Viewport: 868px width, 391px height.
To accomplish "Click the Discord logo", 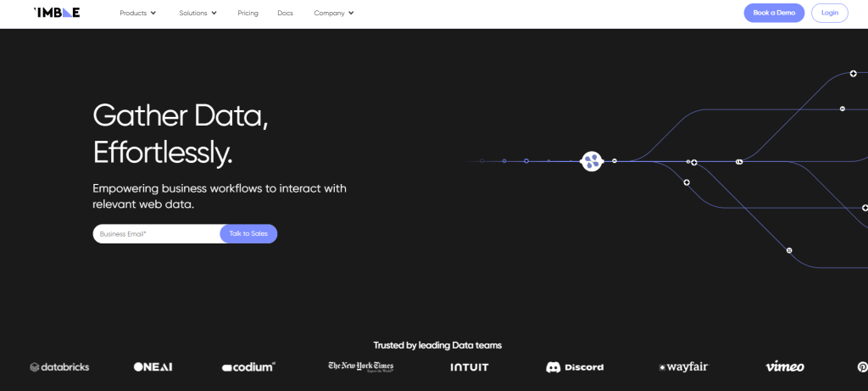I will coord(575,367).
